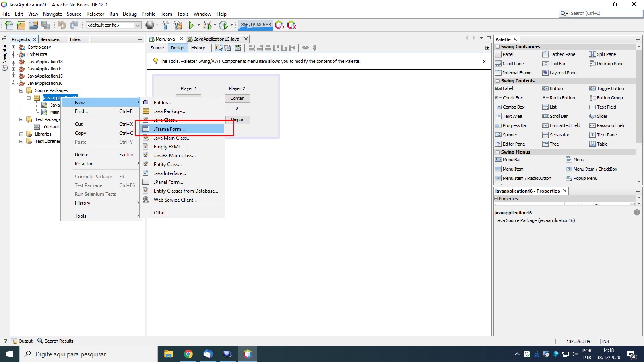Image resolution: width=644 pixels, height=362 pixels.
Task: Open the Refactor menu in the menu bar
Action: 95,14
